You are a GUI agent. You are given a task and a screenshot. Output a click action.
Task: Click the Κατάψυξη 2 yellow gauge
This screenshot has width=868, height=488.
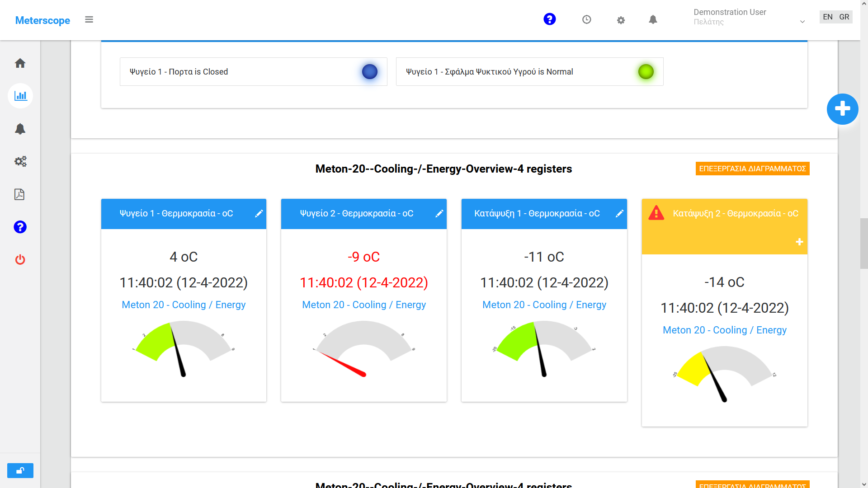tap(725, 373)
